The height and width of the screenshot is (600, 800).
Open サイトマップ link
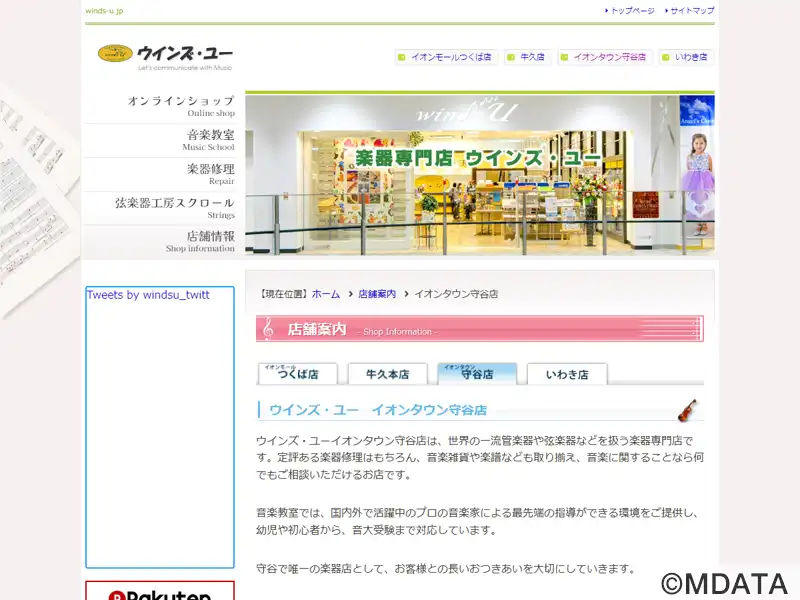click(692, 10)
